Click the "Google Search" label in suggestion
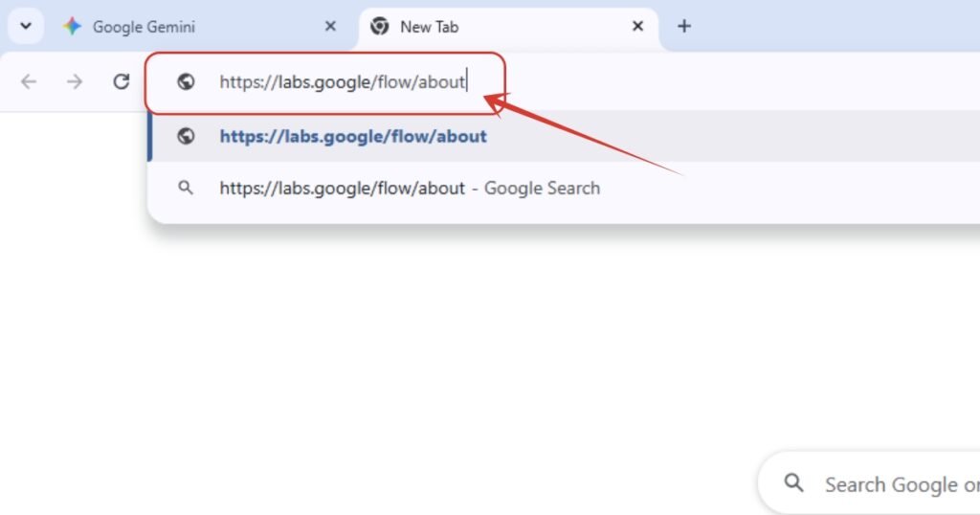This screenshot has width=980, height=515. (x=542, y=188)
